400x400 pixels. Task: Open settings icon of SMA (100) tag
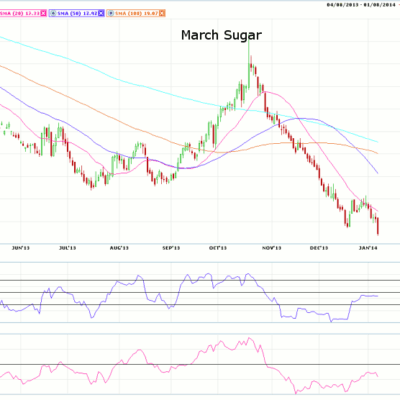pyautogui.click(x=111, y=13)
